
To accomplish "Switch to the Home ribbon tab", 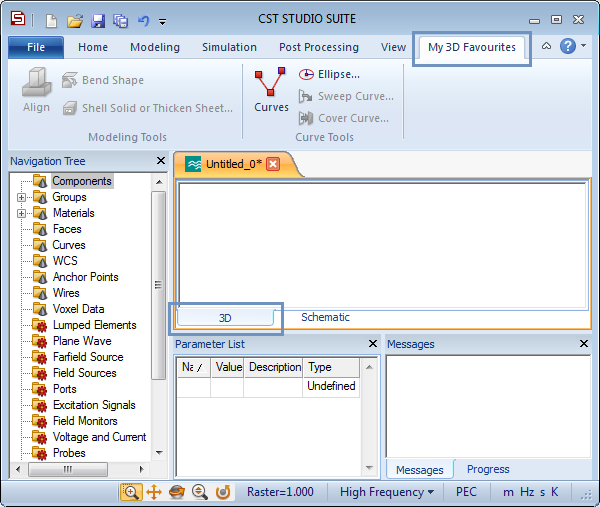I will click(x=93, y=47).
